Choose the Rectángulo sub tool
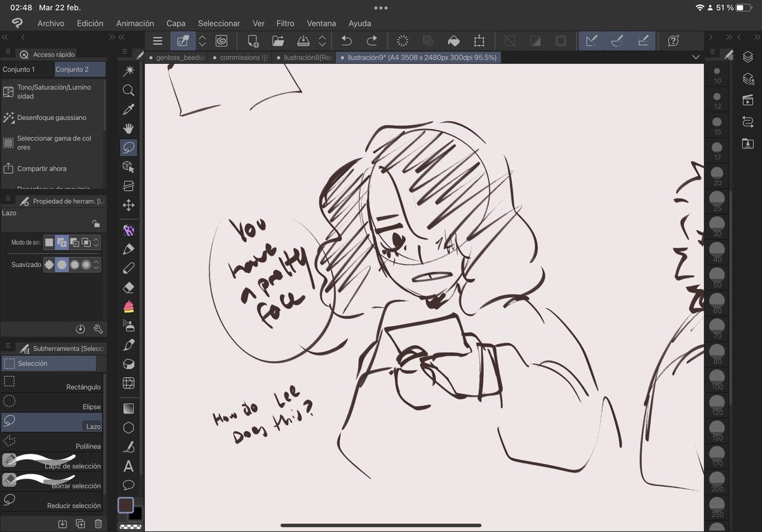 point(51,383)
